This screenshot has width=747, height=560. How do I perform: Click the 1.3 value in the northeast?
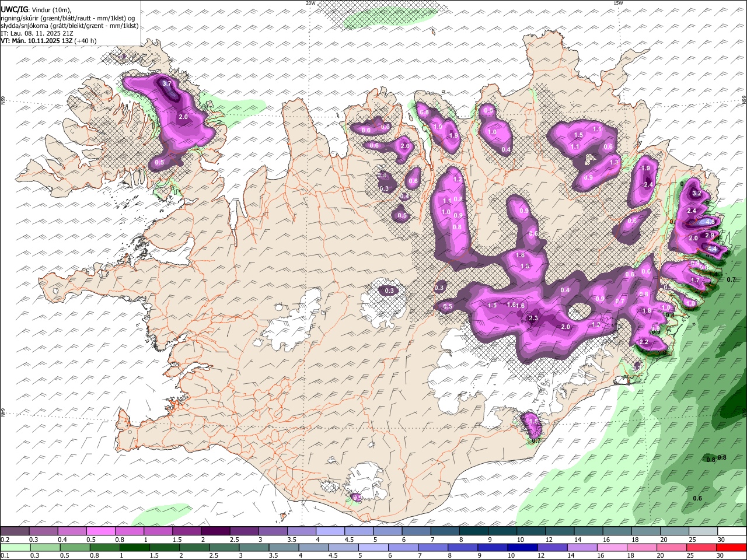pyautogui.click(x=614, y=162)
